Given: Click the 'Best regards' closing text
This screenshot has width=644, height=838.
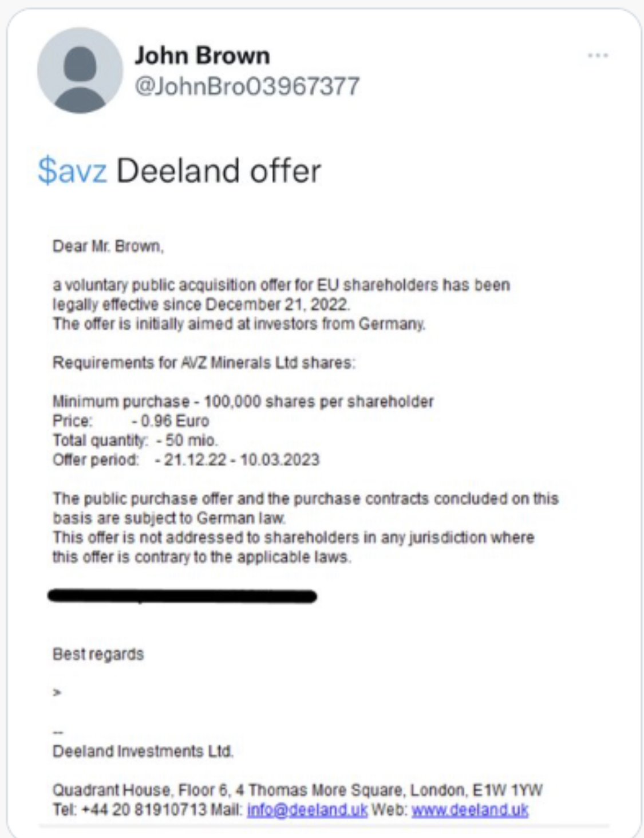Looking at the screenshot, I should coord(98,654).
